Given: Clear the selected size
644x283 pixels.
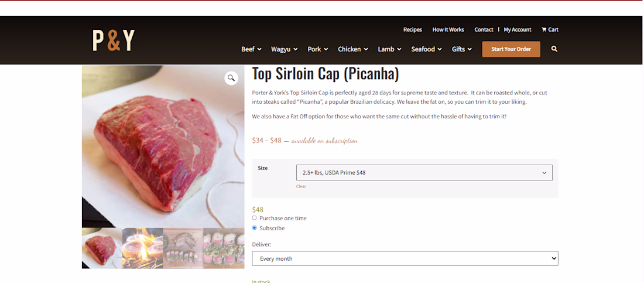Looking at the screenshot, I should pyautogui.click(x=301, y=186).
